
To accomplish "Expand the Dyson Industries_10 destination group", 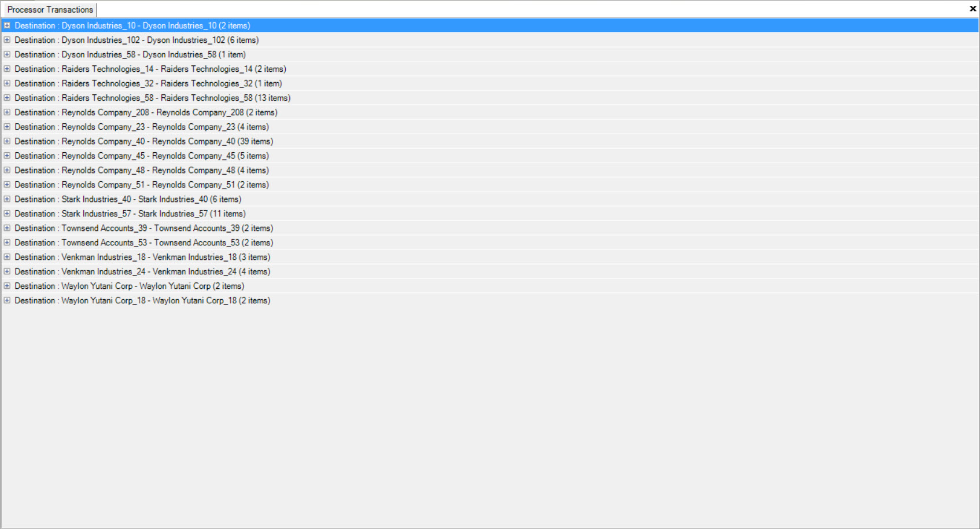I will [x=7, y=25].
